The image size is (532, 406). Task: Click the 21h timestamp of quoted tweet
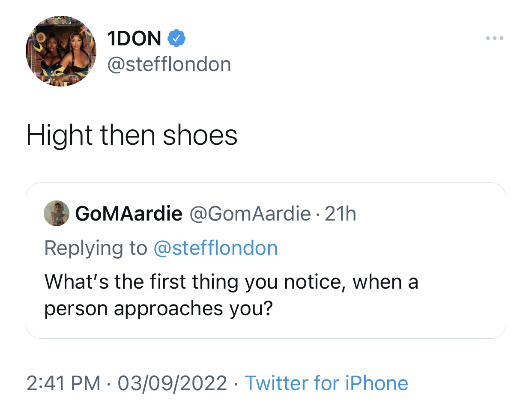[341, 214]
